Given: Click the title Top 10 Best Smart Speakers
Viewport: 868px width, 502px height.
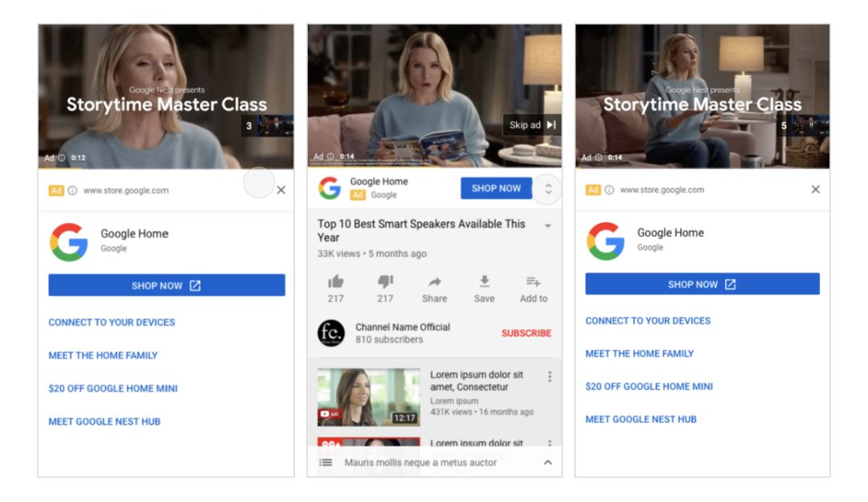Looking at the screenshot, I should coord(421,231).
